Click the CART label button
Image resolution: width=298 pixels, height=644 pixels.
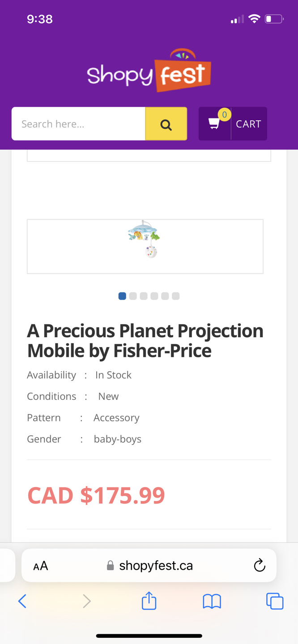[248, 124]
